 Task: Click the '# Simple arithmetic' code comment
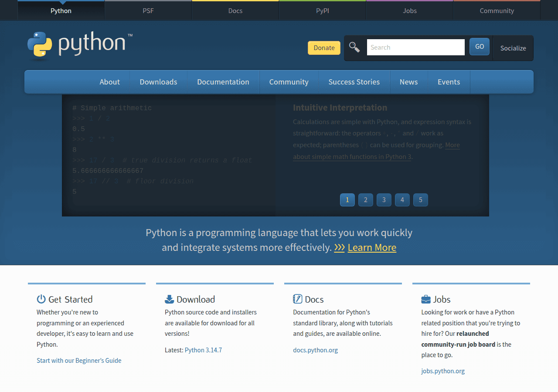pos(112,108)
